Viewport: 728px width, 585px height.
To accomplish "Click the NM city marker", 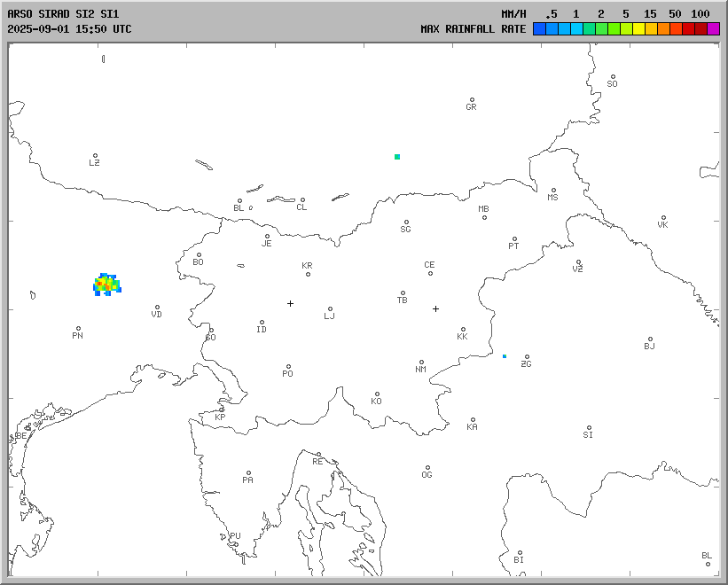I will point(421,362).
